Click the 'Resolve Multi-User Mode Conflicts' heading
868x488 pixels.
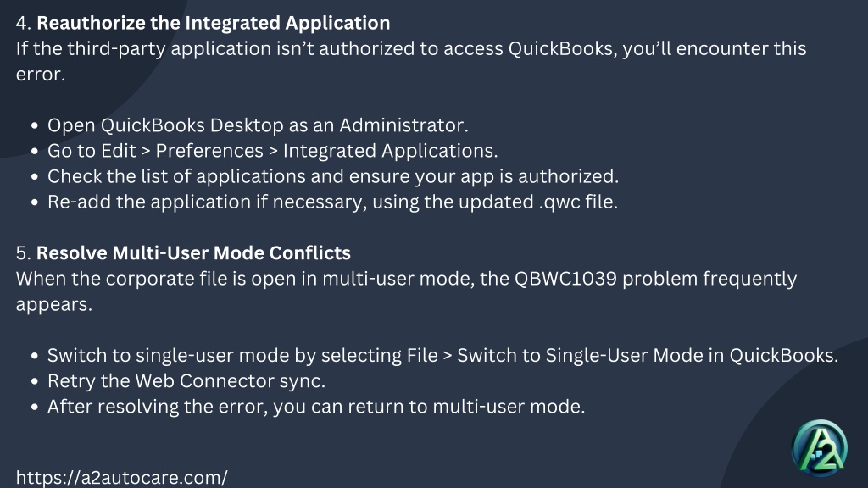tap(193, 252)
